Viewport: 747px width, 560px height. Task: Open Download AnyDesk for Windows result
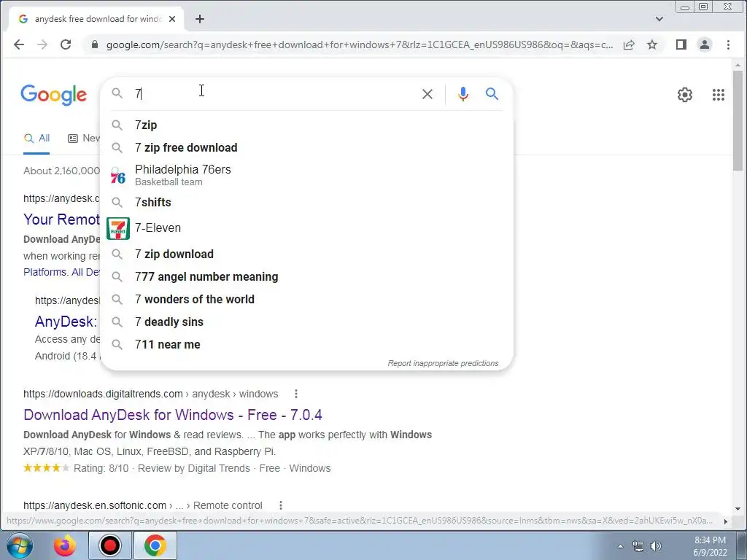pyautogui.click(x=172, y=415)
